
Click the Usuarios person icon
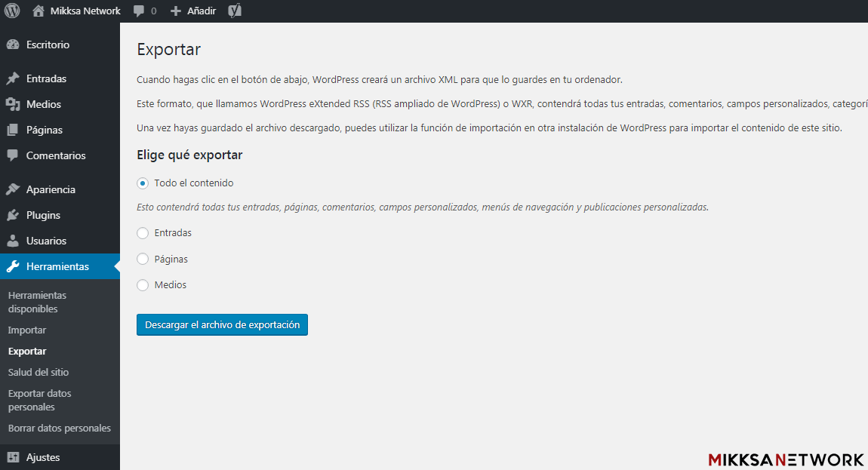(x=13, y=241)
